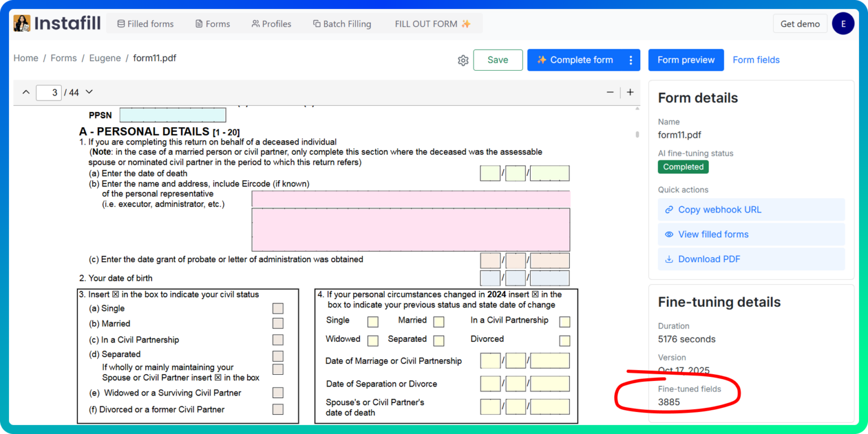
Task: Start FILL OUT FORM with the sparkle icon
Action: (432, 23)
